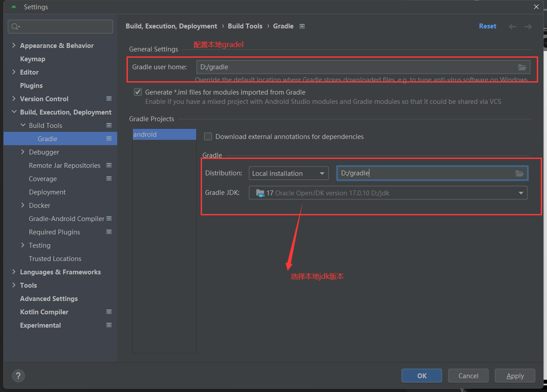Click Build Tools in breadcrumb

point(245,26)
